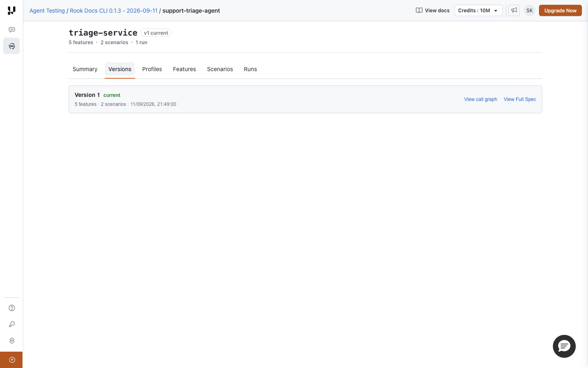Open the API keys icon in the sidebar
The width and height of the screenshot is (588, 368).
(x=12, y=324)
